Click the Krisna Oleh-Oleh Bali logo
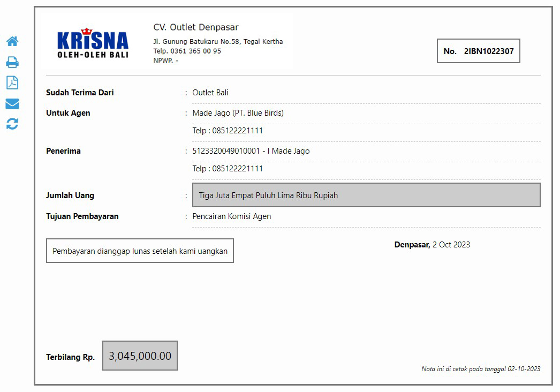This screenshot has width=560, height=392. pyautogui.click(x=93, y=43)
